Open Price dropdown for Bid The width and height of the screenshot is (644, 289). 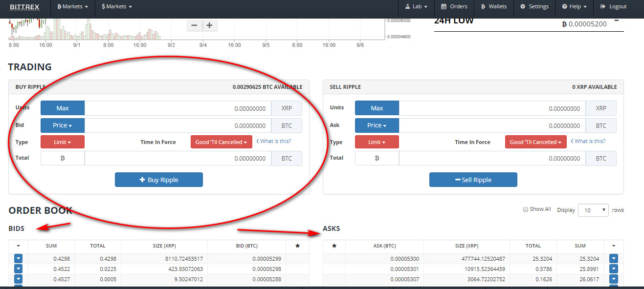pos(63,125)
